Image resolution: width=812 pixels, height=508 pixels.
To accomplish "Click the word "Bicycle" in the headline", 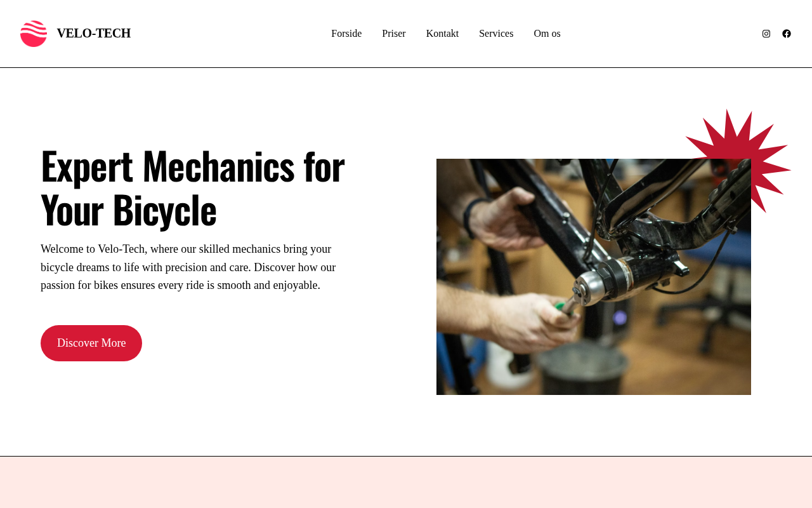I will point(164,210).
